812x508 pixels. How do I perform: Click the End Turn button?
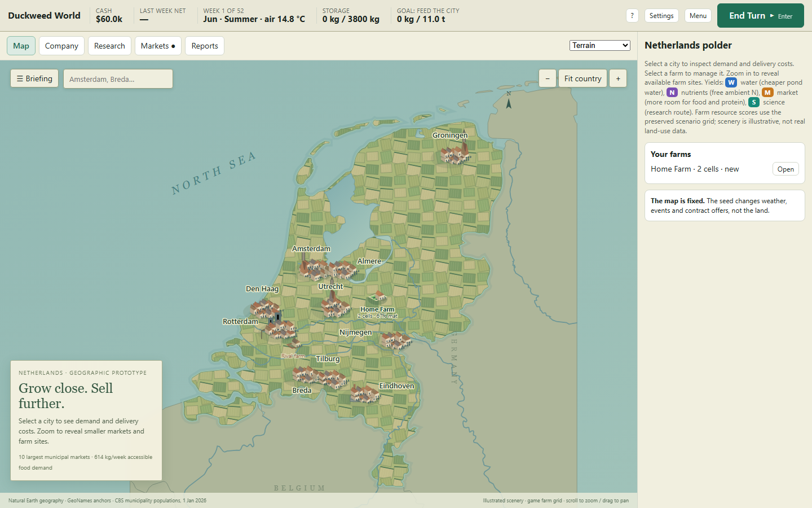(x=761, y=16)
